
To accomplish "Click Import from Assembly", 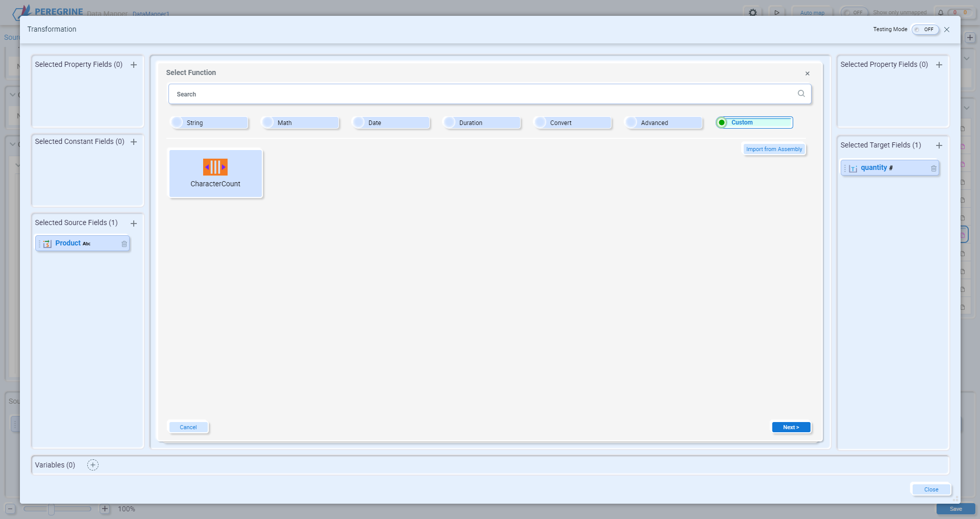I will [x=774, y=149].
